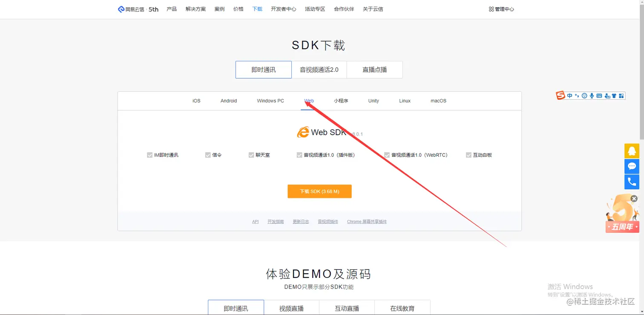
Task: Uncheck the 信令 checkbox
Action: tap(208, 155)
